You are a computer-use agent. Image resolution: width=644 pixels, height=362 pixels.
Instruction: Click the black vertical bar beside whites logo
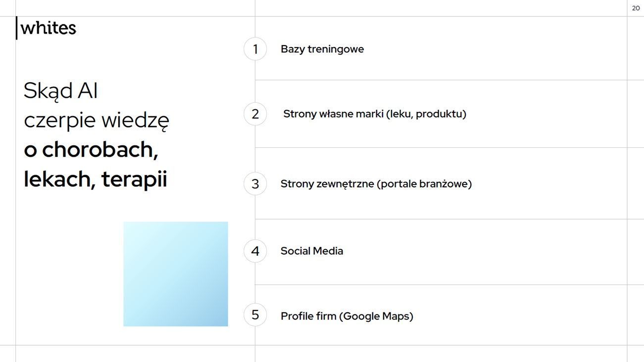17,28
